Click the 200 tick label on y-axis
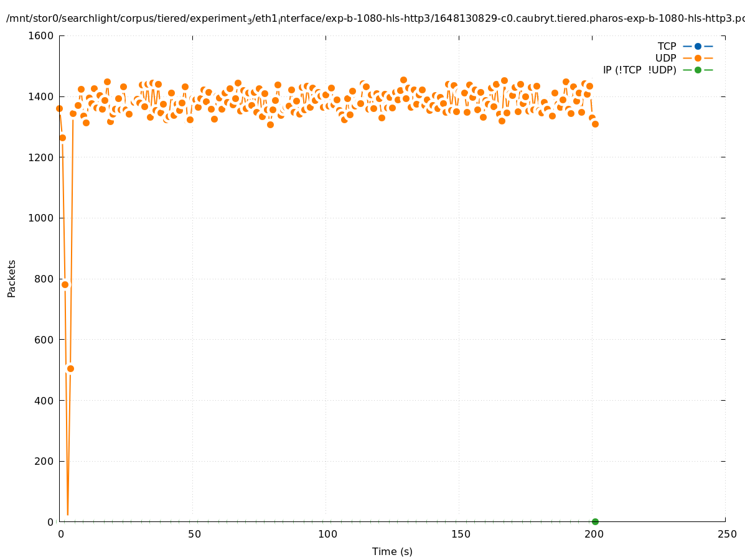745x560 pixels. click(44, 461)
